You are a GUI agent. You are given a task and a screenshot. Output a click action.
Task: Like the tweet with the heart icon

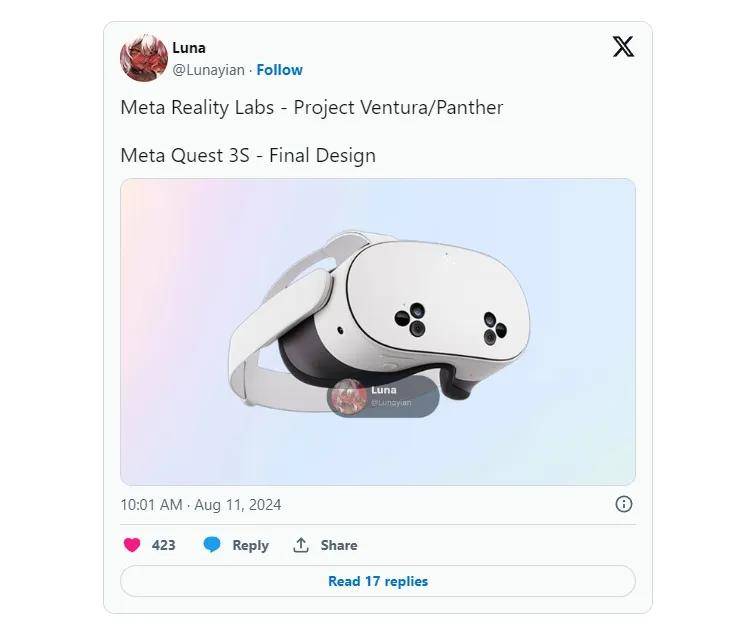pyautogui.click(x=132, y=545)
